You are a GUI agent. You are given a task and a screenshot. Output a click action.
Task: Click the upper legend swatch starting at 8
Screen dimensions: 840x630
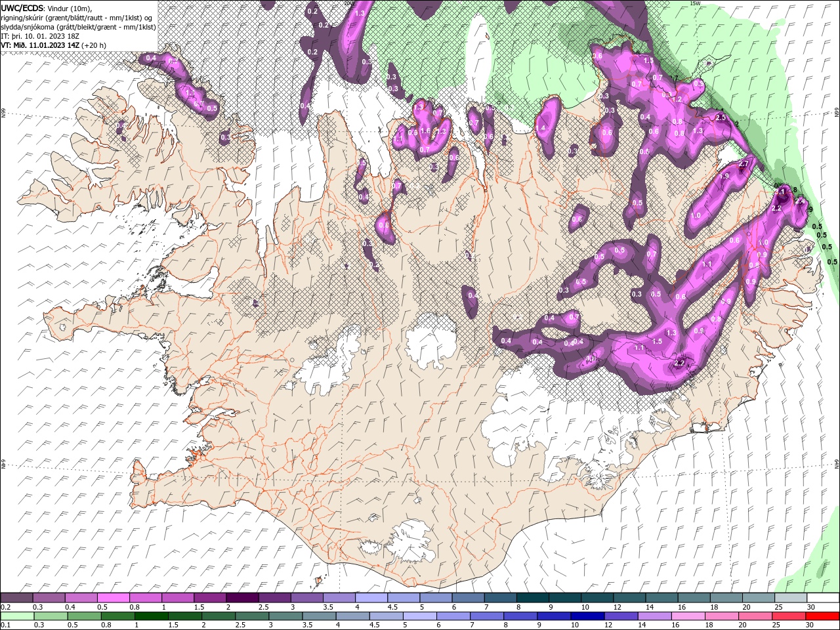532,598
